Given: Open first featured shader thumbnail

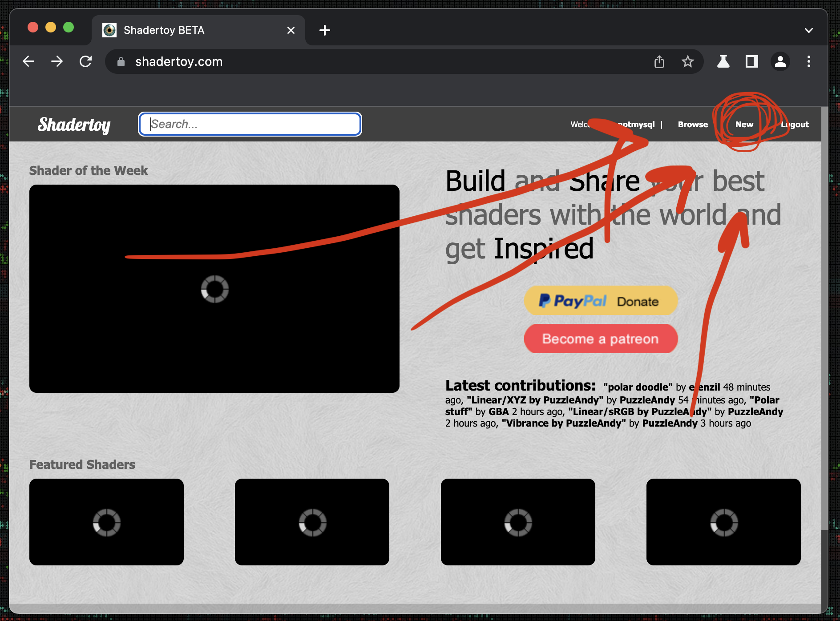Looking at the screenshot, I should tap(106, 522).
